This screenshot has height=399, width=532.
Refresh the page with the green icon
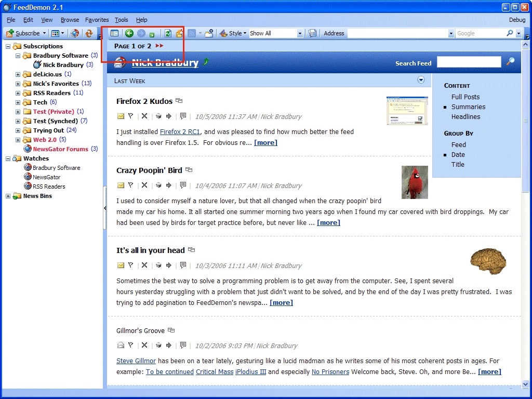coord(168,33)
